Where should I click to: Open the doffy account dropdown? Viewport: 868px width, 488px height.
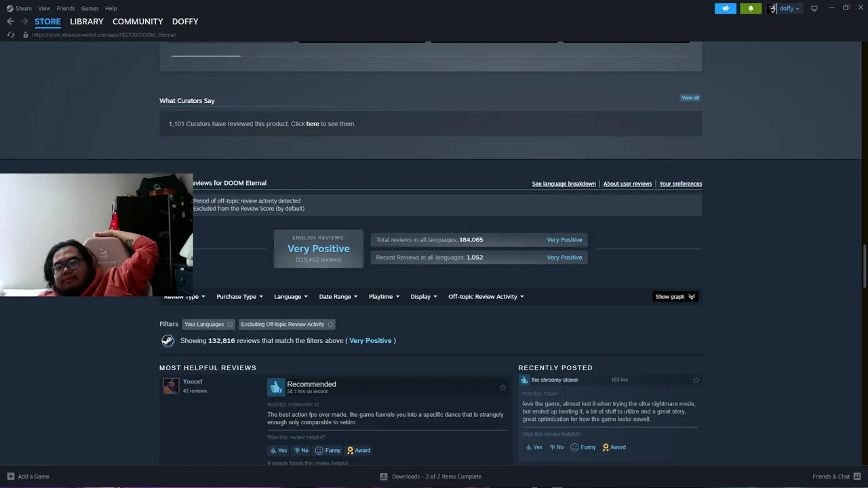(789, 8)
